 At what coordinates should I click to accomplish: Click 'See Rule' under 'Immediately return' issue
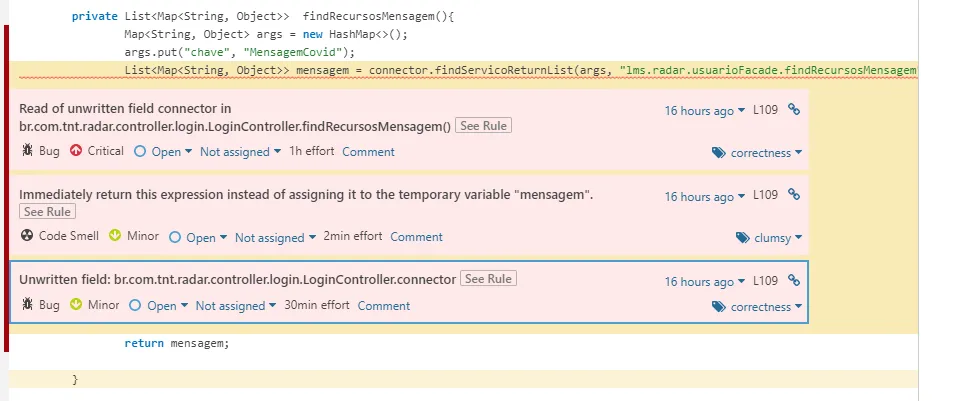[47, 212]
